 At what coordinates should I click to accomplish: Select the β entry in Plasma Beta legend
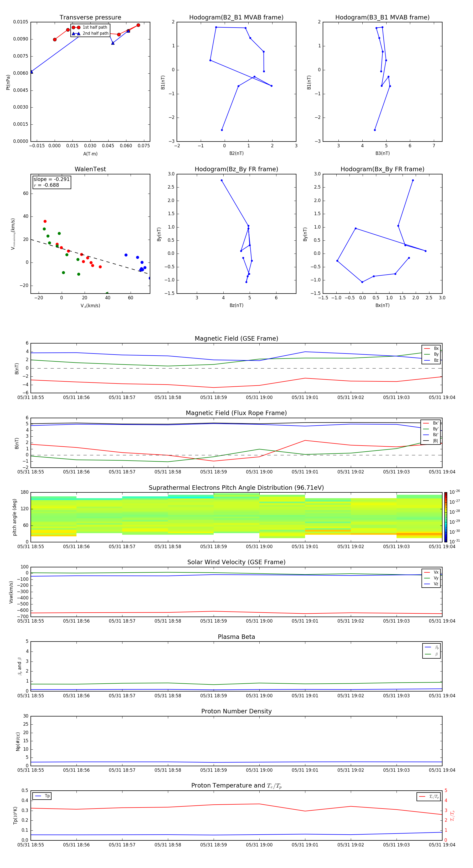431,654
